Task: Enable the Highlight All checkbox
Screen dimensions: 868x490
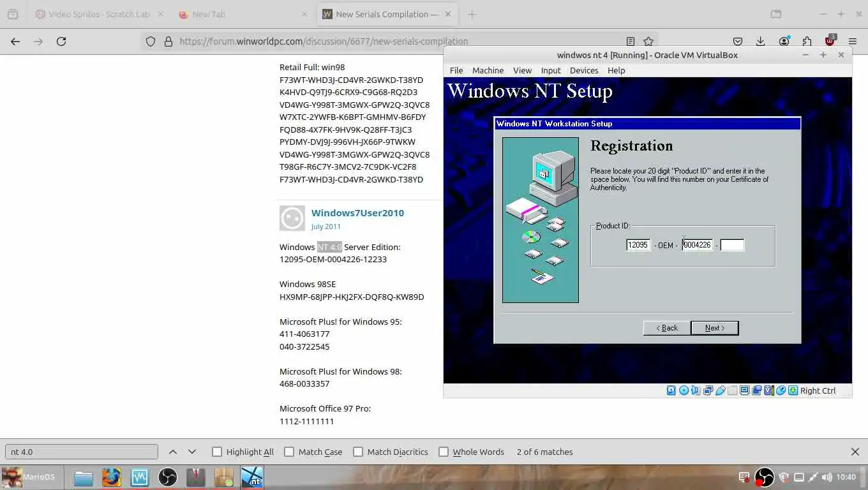Action: [217, 452]
